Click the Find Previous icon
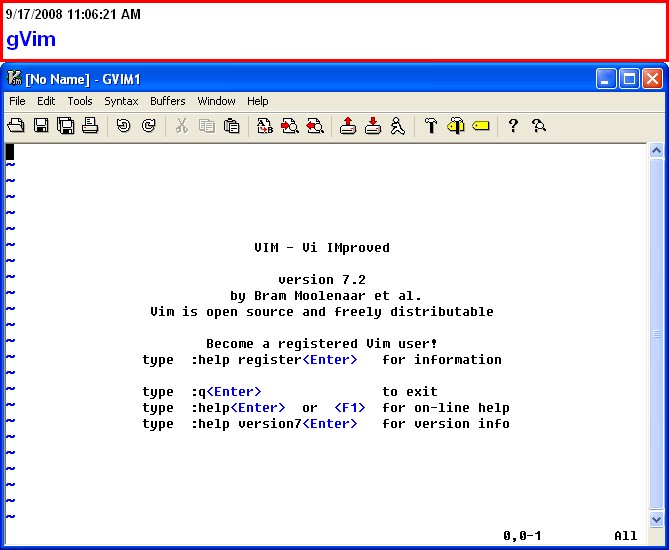This screenshot has height=550, width=669. pyautogui.click(x=315, y=126)
